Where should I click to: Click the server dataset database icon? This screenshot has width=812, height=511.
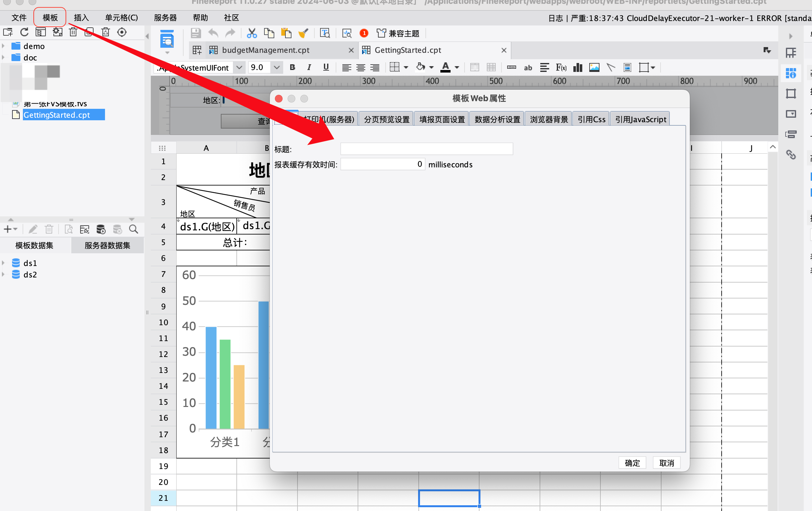[x=101, y=229]
